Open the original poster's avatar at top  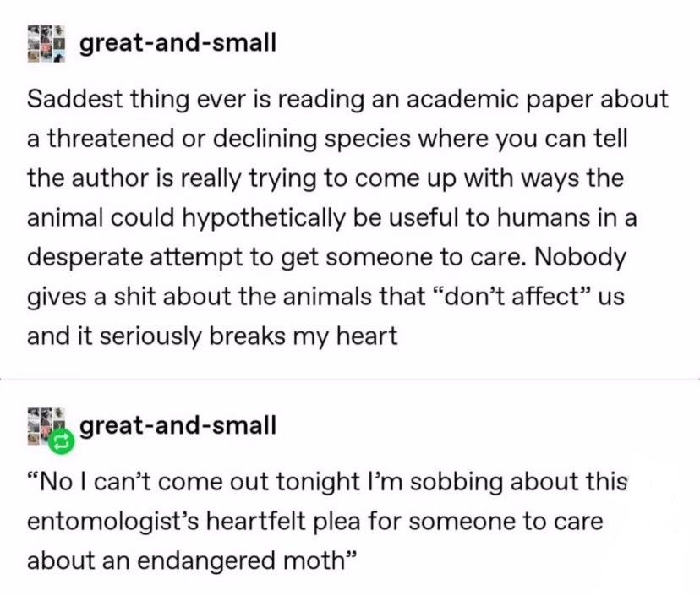click(x=46, y=44)
